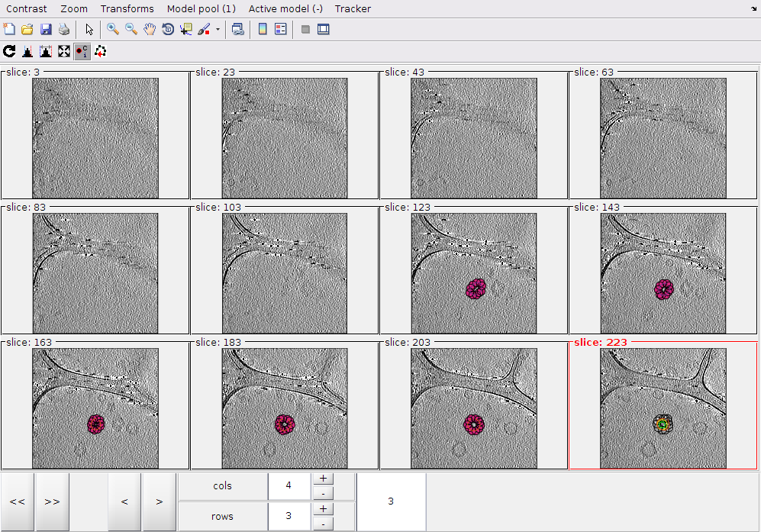Open the Tracker menu

[x=353, y=8]
